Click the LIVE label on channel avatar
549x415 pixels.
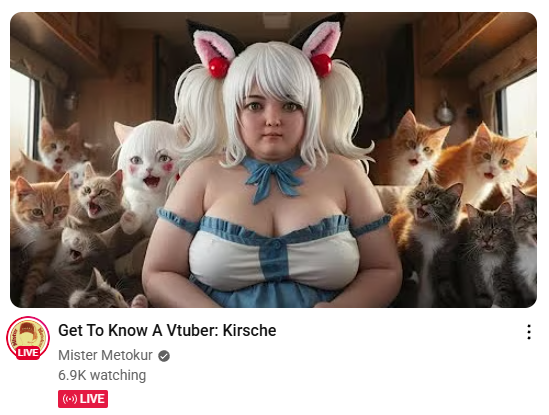28,352
